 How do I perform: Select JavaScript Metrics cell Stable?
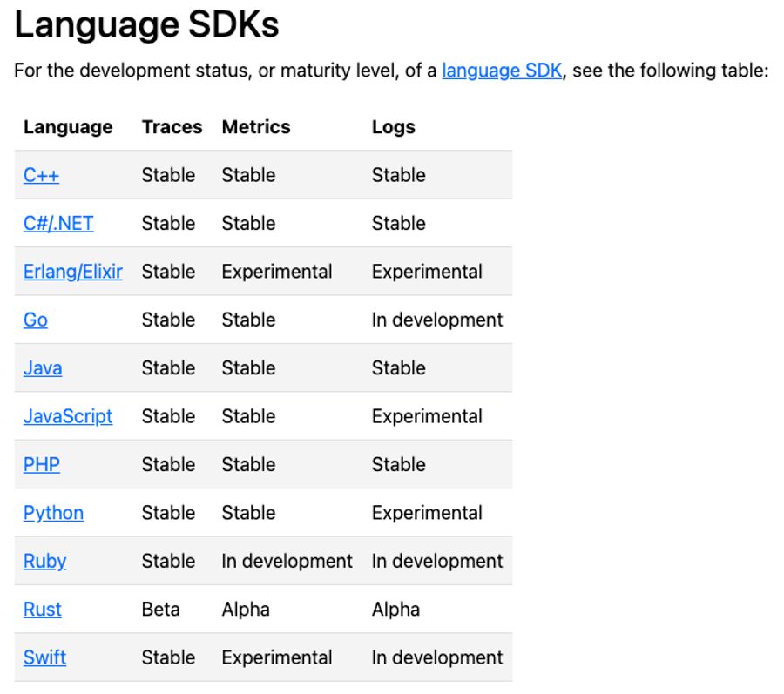248,416
